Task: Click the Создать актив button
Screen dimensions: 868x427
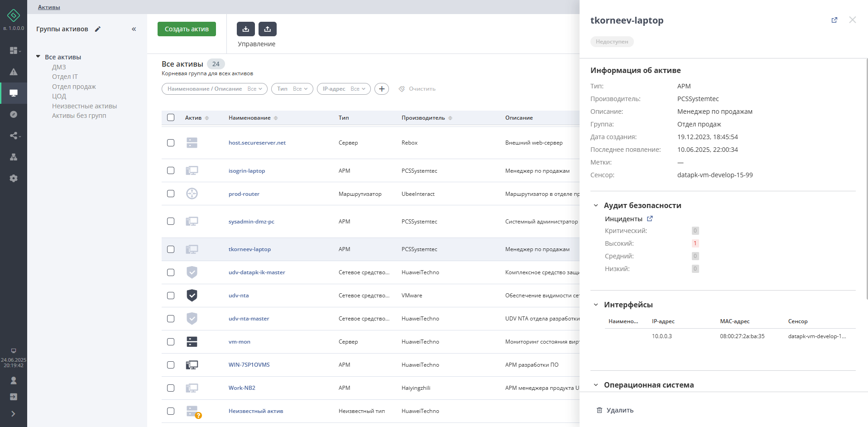Action: [187, 29]
